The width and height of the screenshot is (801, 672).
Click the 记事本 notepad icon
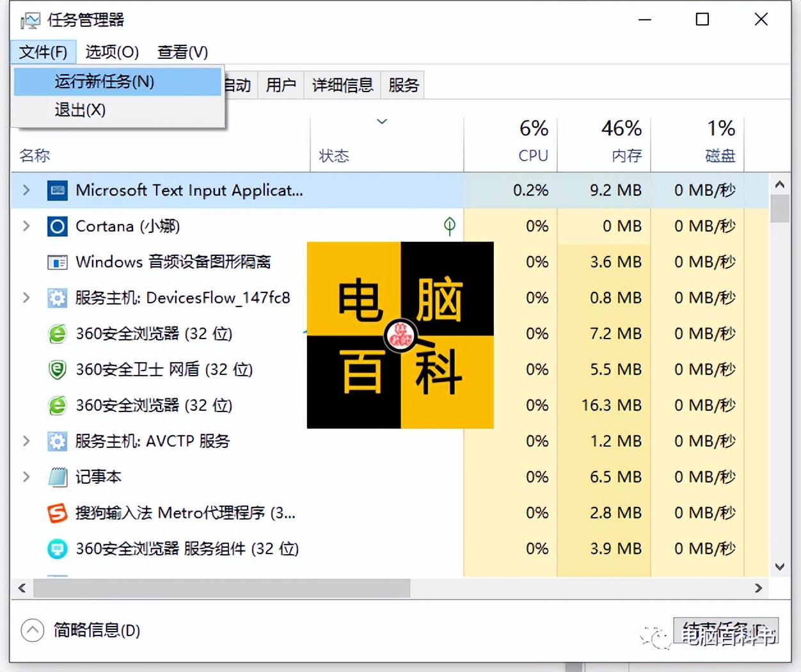coord(57,477)
